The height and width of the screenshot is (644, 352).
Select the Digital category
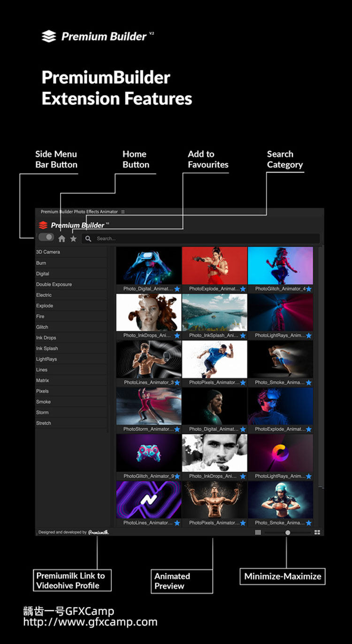(x=71, y=274)
